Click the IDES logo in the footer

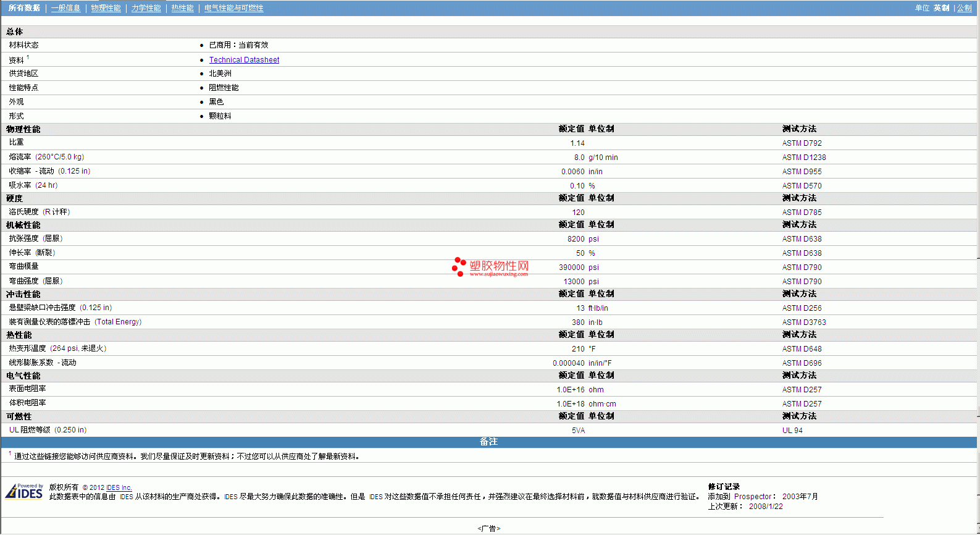(x=24, y=491)
